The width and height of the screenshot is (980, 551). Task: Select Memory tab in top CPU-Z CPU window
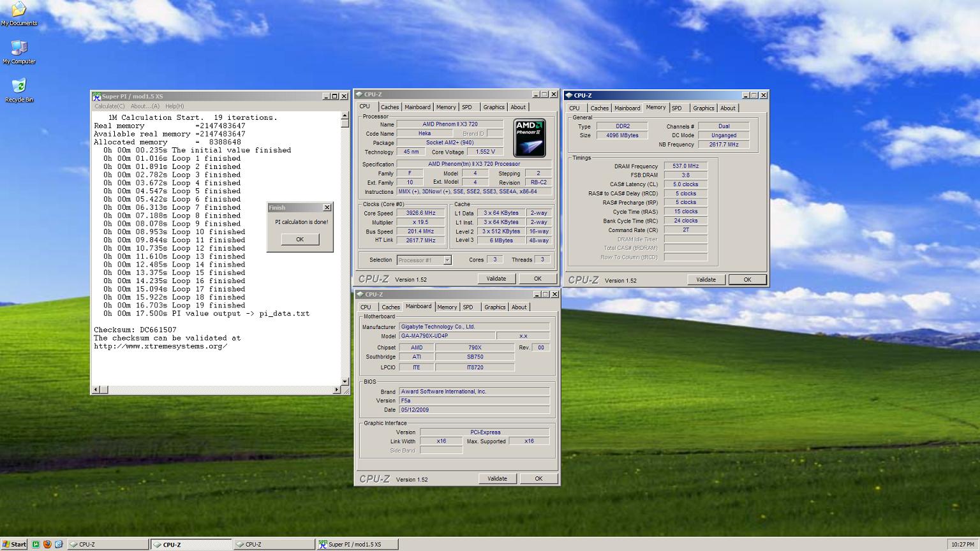tap(446, 107)
